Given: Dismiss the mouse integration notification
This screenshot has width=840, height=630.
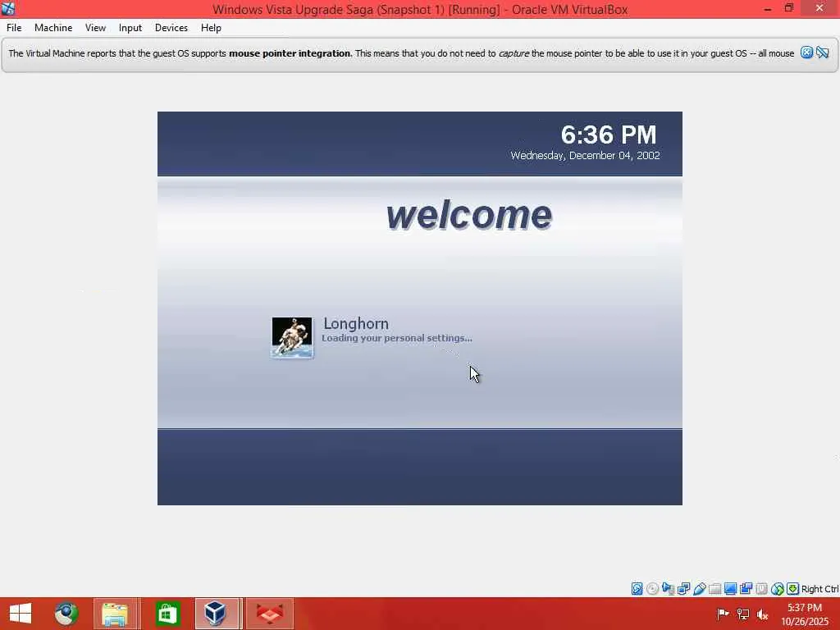Looking at the screenshot, I should coord(806,52).
